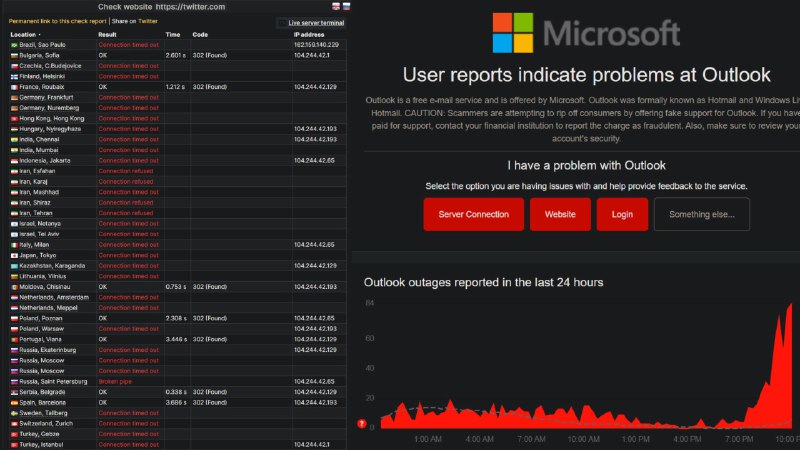Select the Czechia, C.Budejovice location

[50, 66]
